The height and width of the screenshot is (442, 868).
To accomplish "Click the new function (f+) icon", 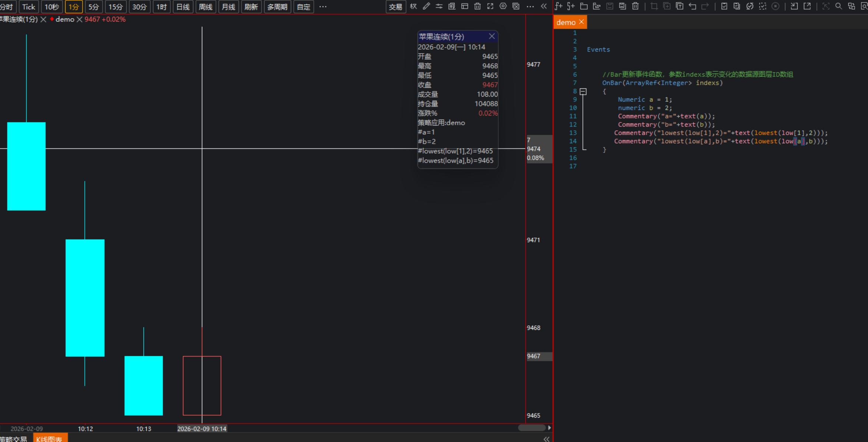I will 558,6.
